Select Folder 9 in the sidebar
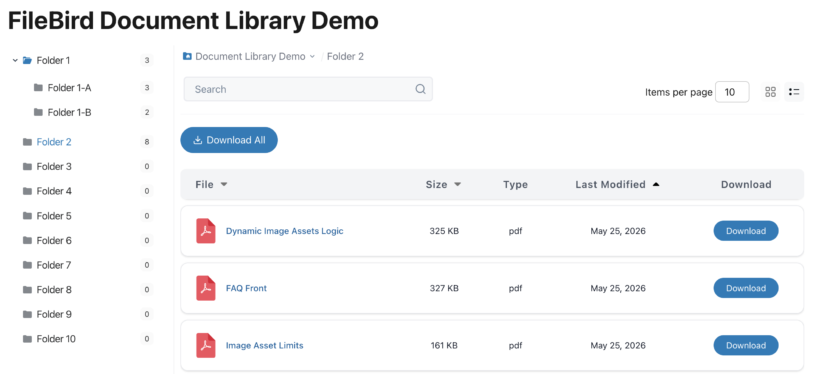 [54, 314]
